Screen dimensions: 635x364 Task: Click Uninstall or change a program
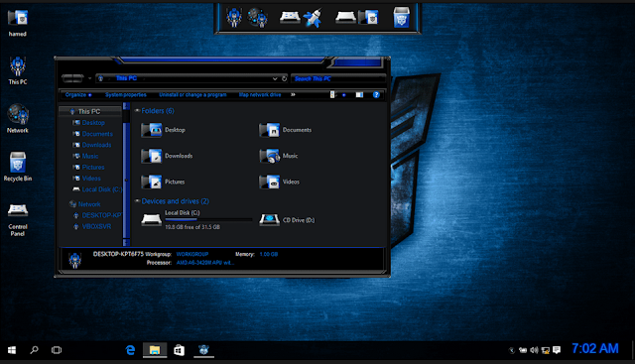coord(192,95)
